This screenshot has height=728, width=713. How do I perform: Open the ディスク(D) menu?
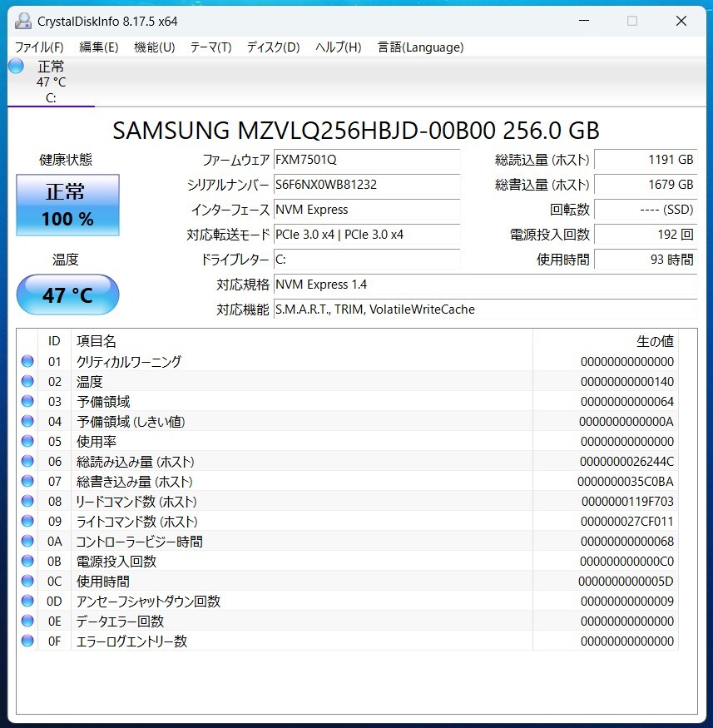273,47
